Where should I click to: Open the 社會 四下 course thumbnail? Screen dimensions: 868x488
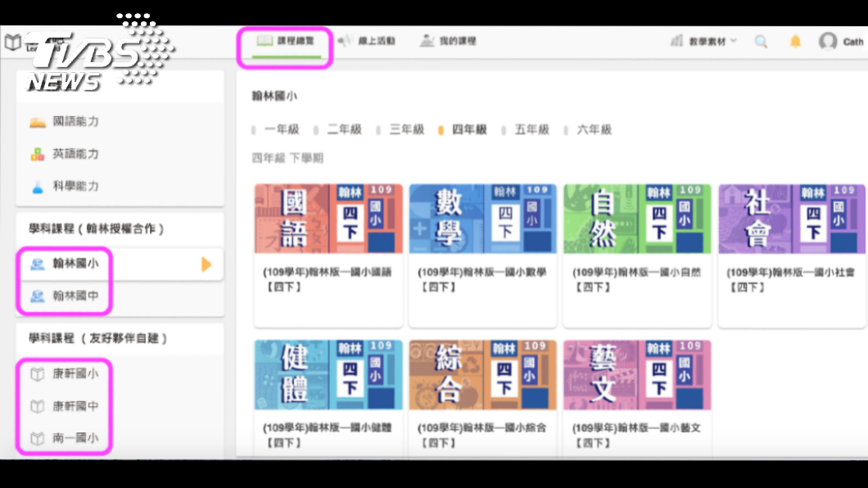pos(792,219)
